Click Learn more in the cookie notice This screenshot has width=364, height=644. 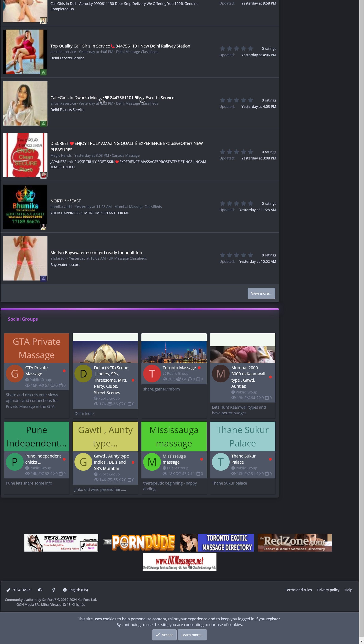(192, 635)
